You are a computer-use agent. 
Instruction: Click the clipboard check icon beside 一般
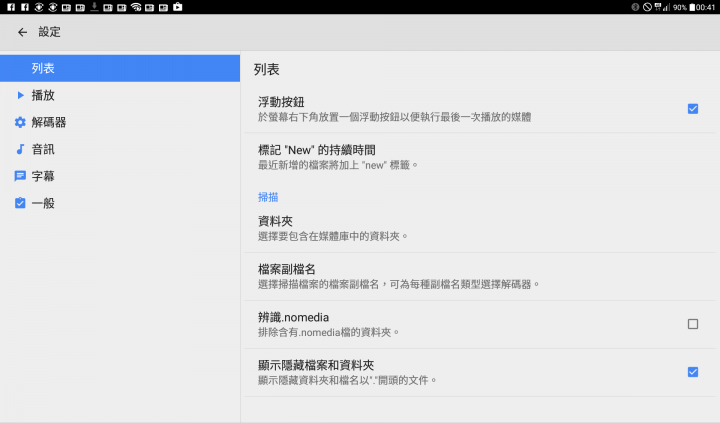tap(20, 203)
